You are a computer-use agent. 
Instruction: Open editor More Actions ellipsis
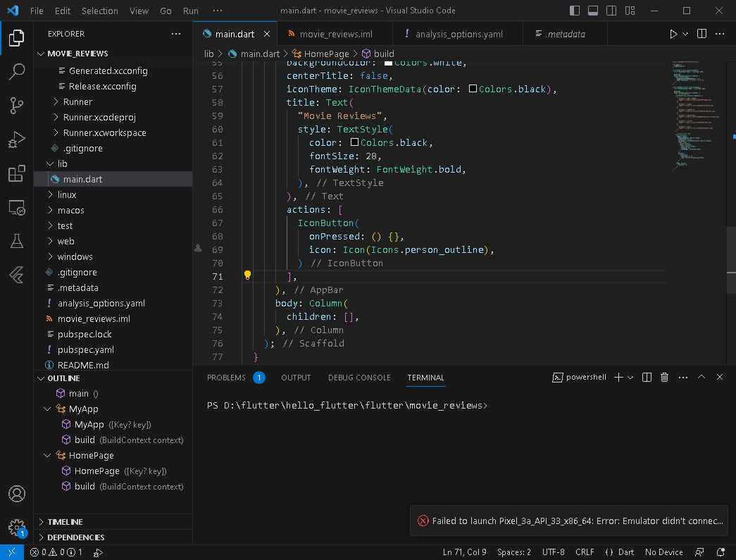[x=720, y=34]
